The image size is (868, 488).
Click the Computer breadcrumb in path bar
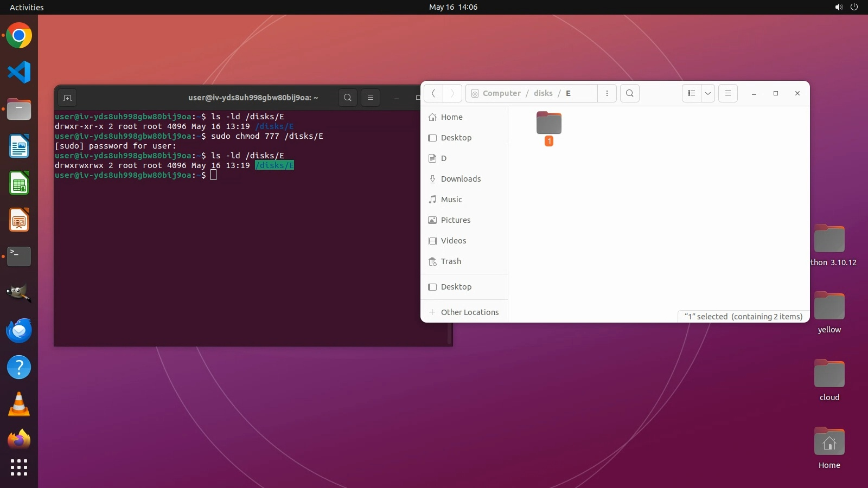(501, 93)
